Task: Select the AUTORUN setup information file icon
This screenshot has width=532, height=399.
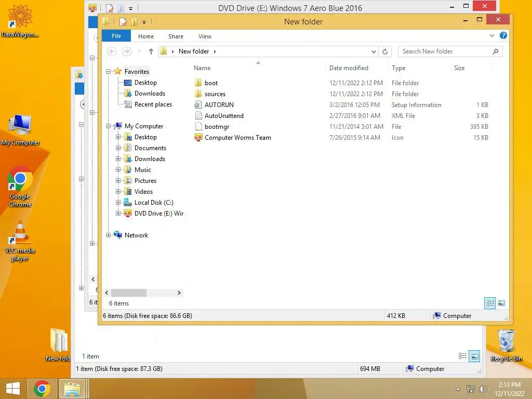Action: (198, 104)
